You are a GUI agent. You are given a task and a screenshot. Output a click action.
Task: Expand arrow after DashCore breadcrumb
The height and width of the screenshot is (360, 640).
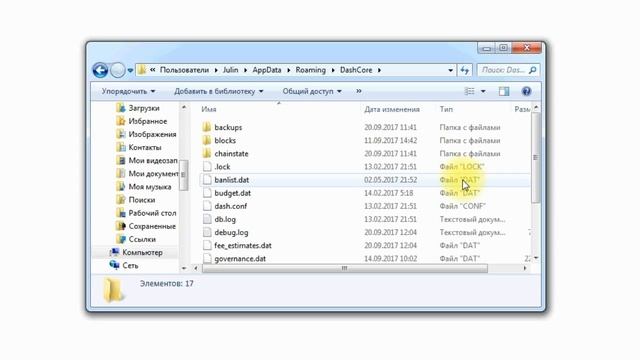coord(379,70)
